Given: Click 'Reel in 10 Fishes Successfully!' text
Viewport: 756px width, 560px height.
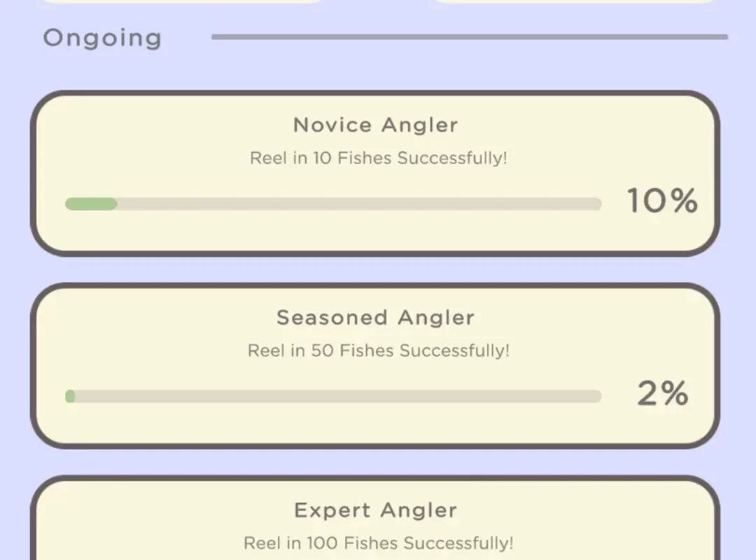Looking at the screenshot, I should [x=378, y=158].
